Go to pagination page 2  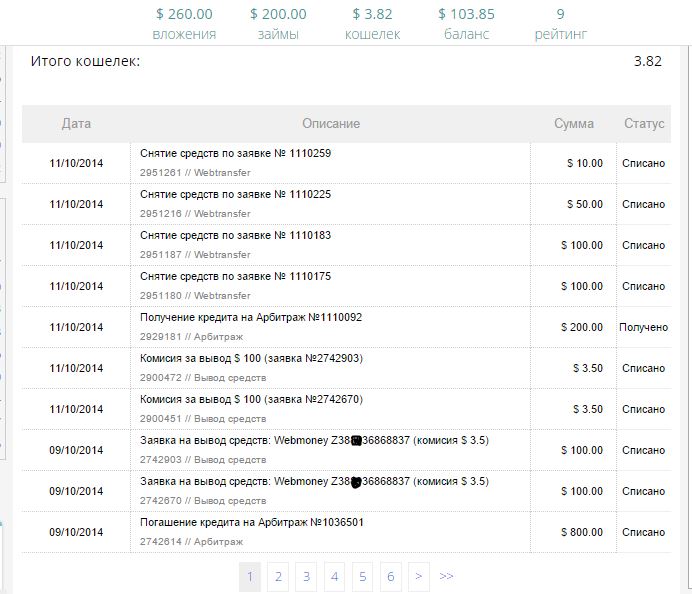[x=278, y=576]
